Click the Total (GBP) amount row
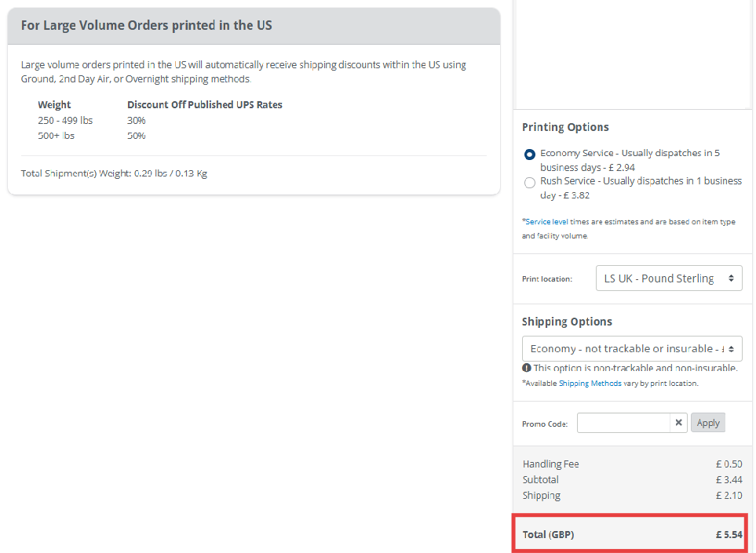Screen dimensions: 756x553 click(632, 535)
